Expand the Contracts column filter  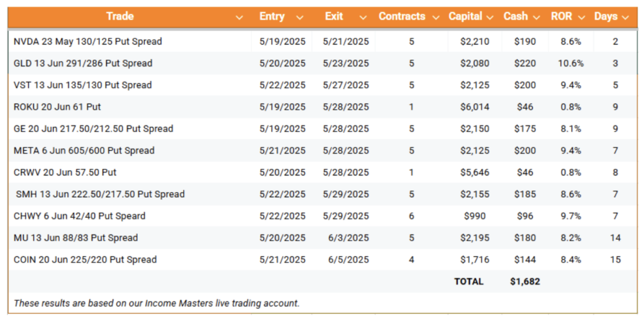tap(436, 18)
